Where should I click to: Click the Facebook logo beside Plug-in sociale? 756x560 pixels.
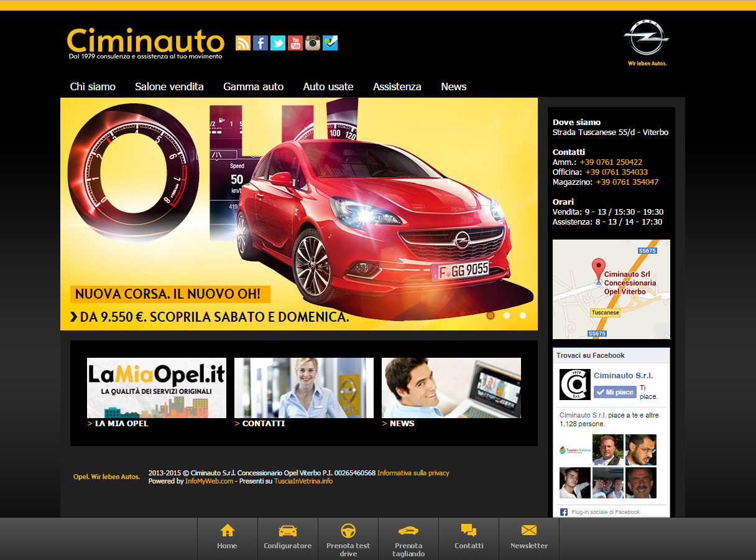[x=564, y=512]
